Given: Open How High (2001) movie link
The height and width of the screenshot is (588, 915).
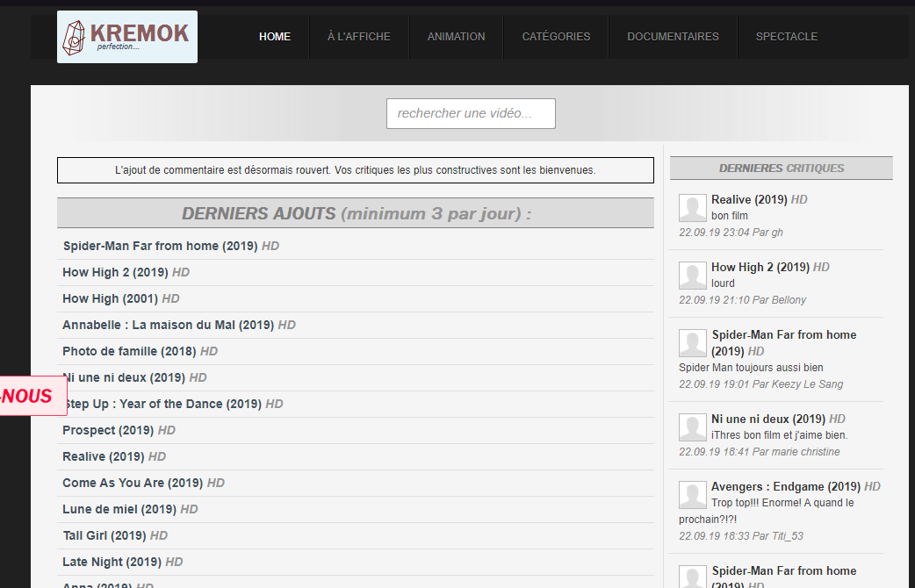Looking at the screenshot, I should coord(121,298).
